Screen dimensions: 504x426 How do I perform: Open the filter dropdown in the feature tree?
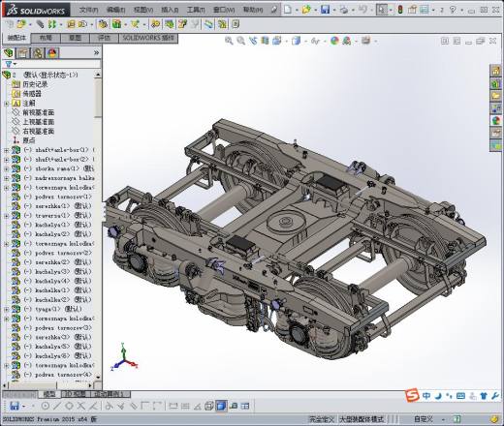[11, 64]
